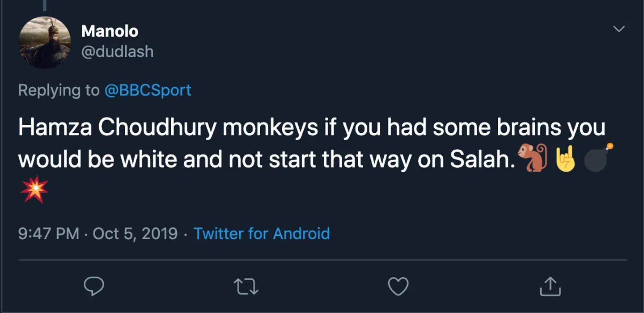The width and height of the screenshot is (644, 313).
Task: Retweet this post using the retweet icon
Action: (246, 287)
